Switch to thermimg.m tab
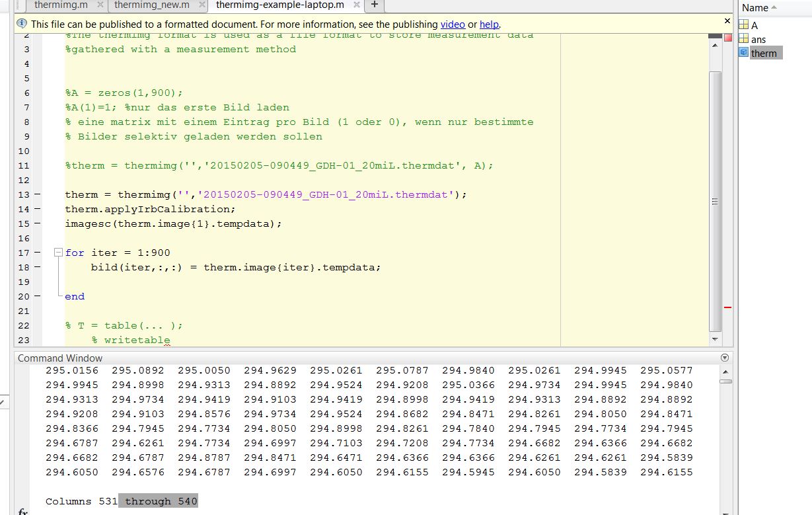 tap(60, 5)
